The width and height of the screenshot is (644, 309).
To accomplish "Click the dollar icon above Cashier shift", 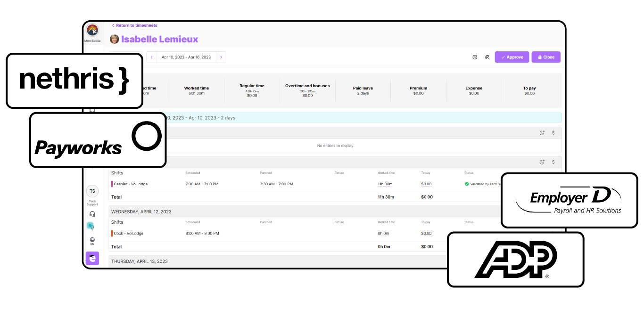I will (x=553, y=162).
